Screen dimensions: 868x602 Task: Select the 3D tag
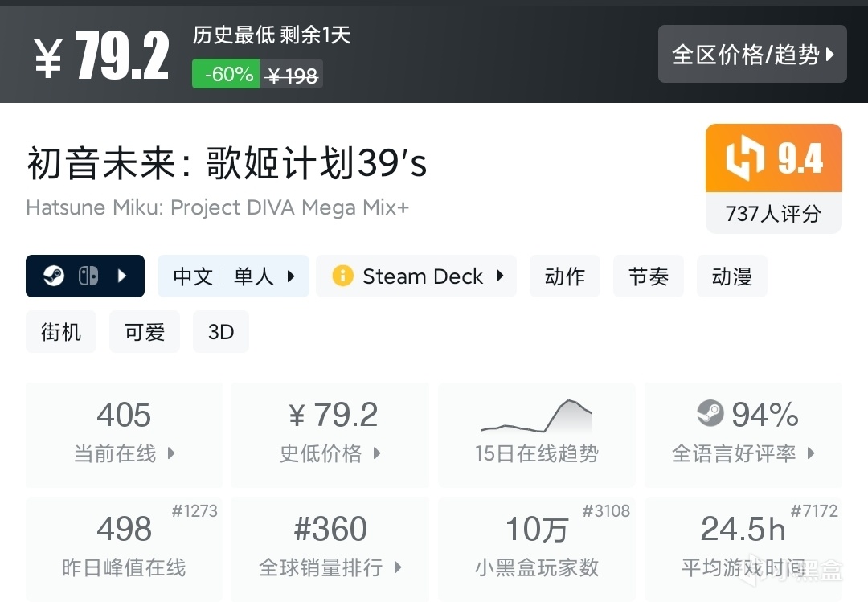click(221, 332)
